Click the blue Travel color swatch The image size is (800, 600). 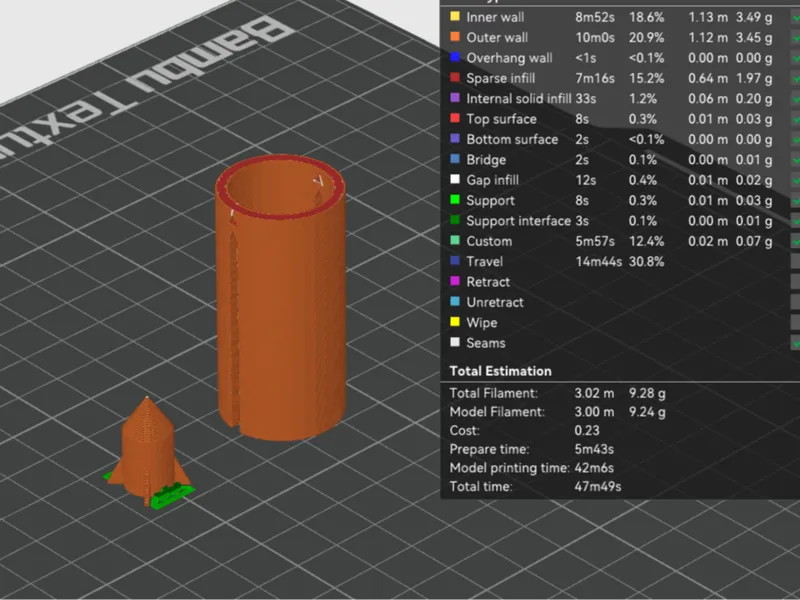pos(455,261)
